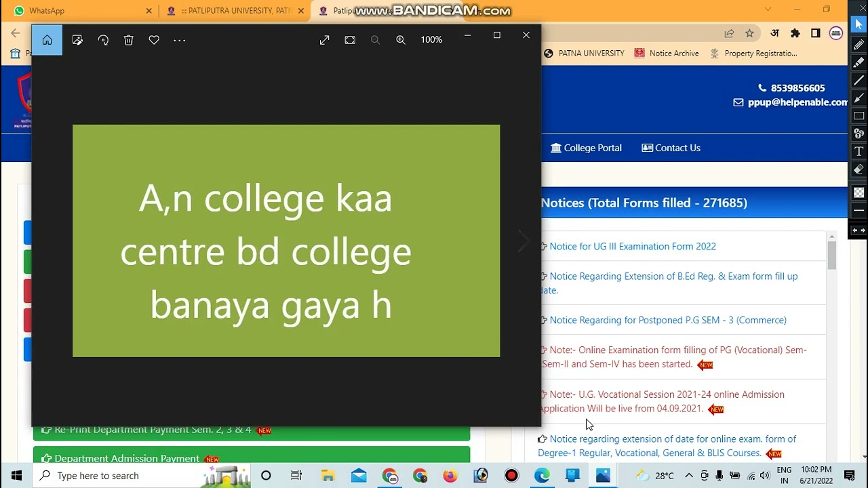Click the 100% zoom level indicator
Viewport: 868px width, 488px height.
pyautogui.click(x=431, y=40)
